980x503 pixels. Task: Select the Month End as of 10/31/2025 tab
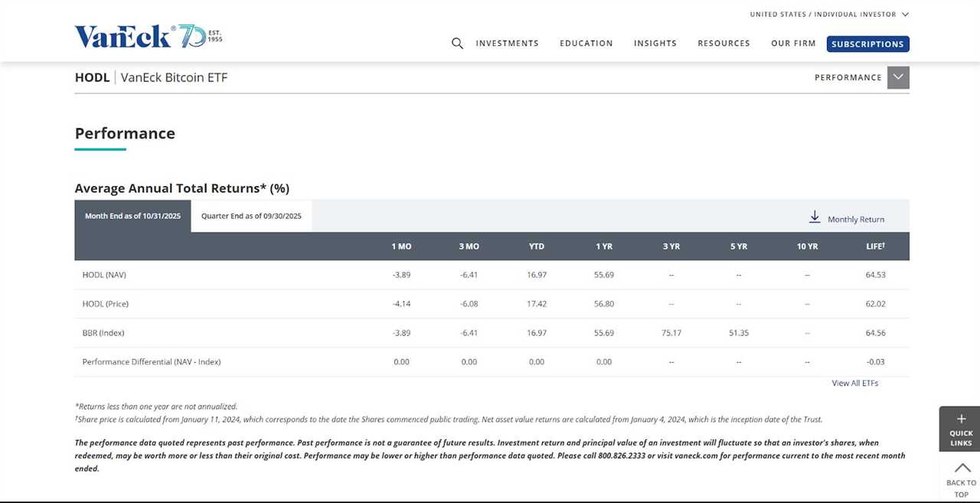coord(132,216)
